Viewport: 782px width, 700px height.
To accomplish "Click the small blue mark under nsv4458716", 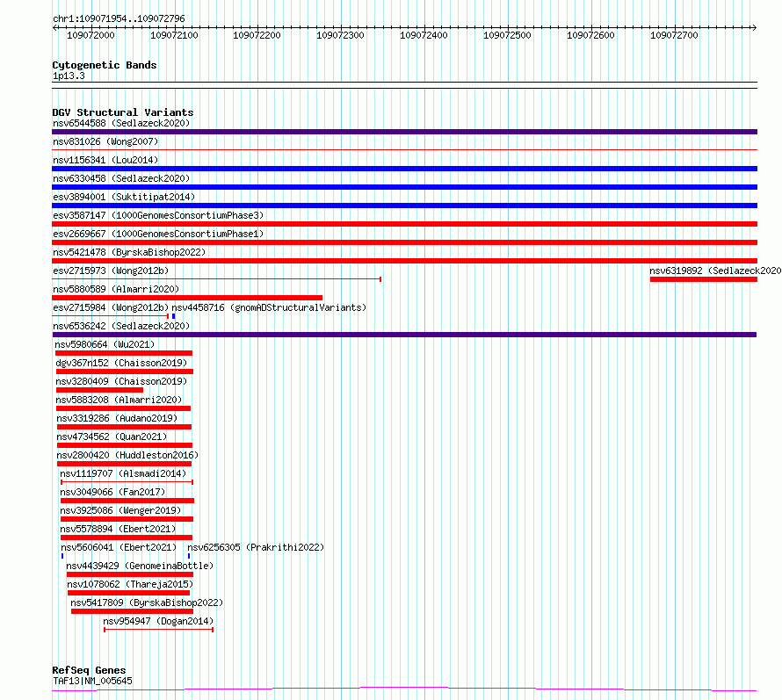I will (174, 316).
